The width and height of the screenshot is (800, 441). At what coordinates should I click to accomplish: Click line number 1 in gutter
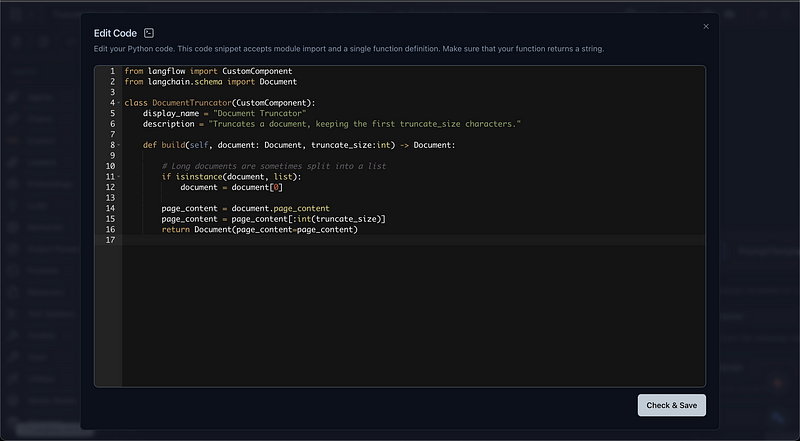(x=112, y=71)
